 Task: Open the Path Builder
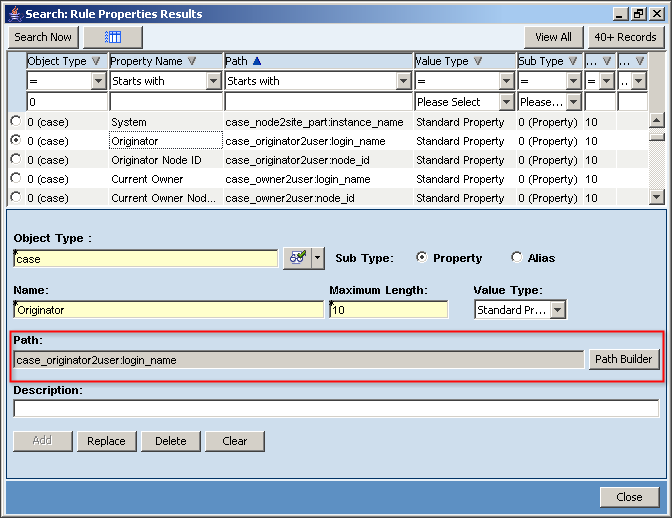(623, 359)
